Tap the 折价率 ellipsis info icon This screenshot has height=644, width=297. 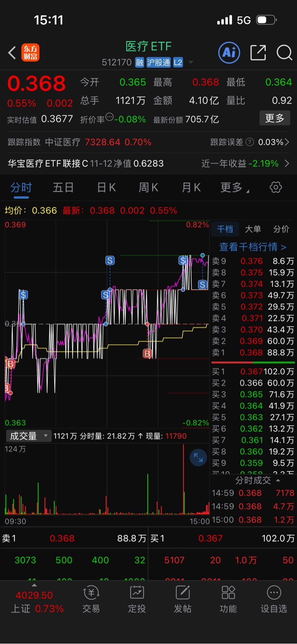pyautogui.click(x=109, y=117)
